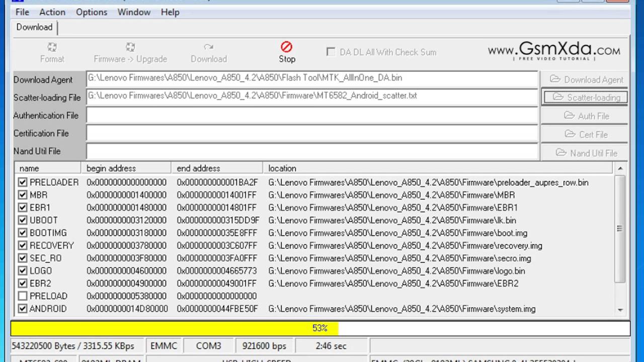The width and height of the screenshot is (644, 362).
Task: Select the lk.bin location entry
Action: click(x=392, y=220)
